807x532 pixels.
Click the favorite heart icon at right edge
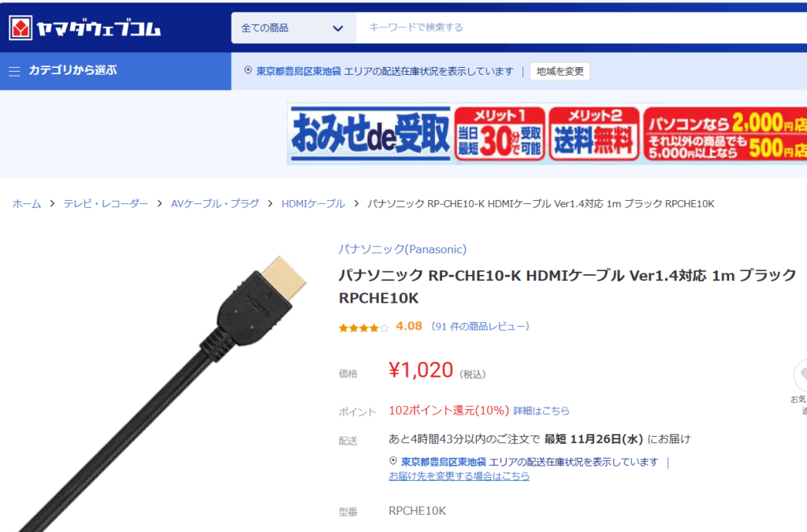(x=801, y=375)
